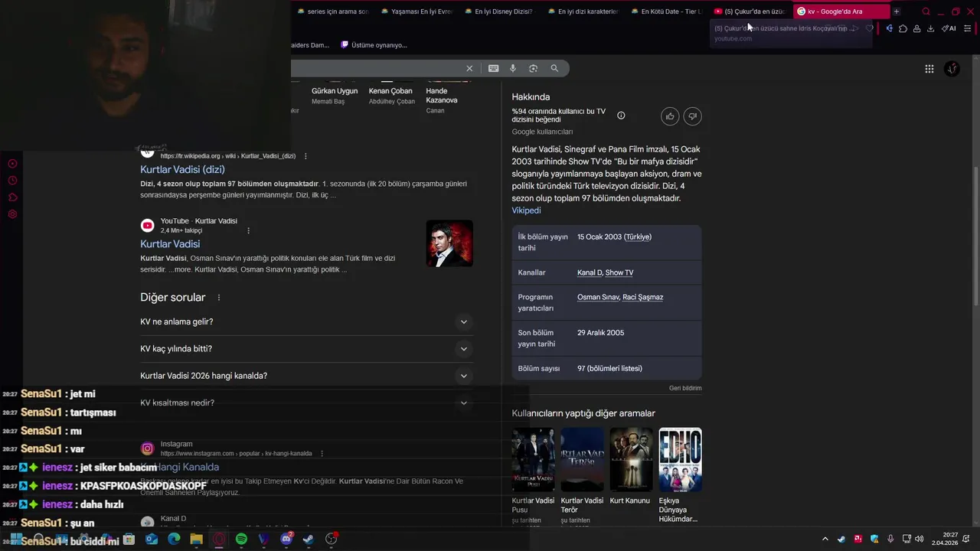Open the Türkiye link next to first air date
Viewport: 980px width, 551px height.
pyautogui.click(x=638, y=236)
